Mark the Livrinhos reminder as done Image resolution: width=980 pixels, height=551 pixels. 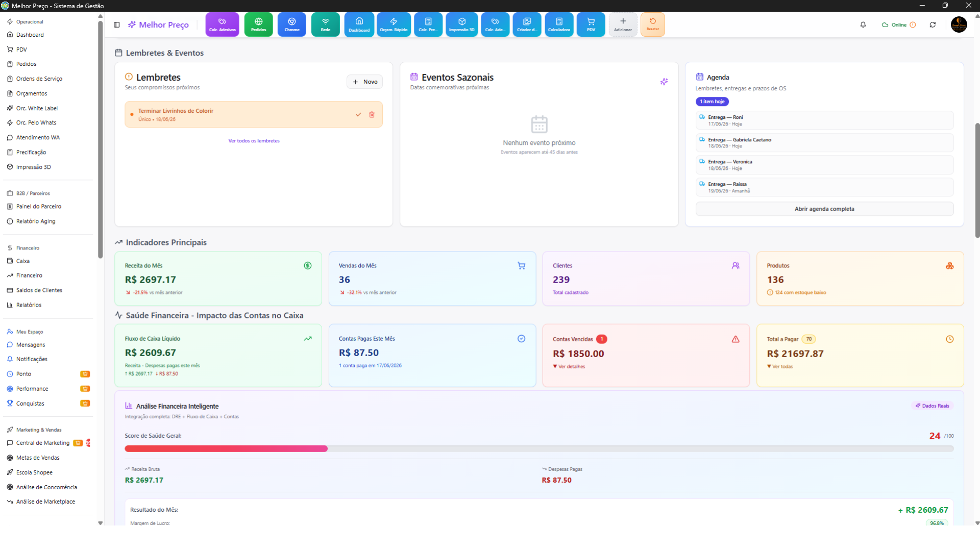358,115
